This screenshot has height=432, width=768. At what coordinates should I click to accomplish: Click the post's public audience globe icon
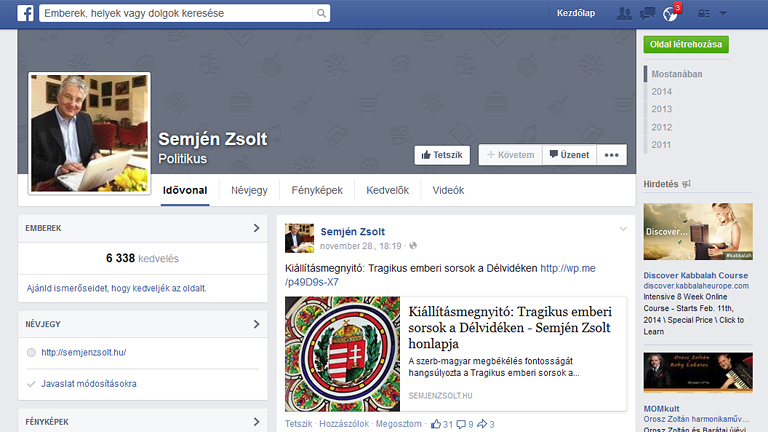[413, 246]
